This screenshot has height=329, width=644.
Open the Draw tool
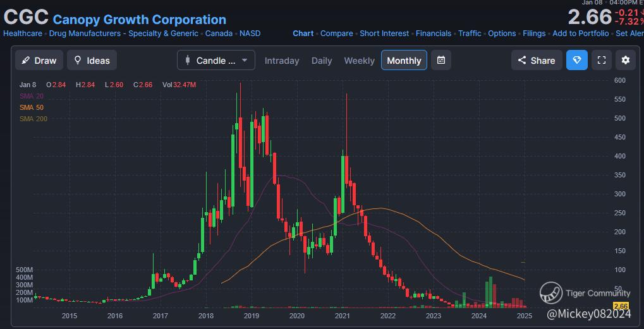[x=39, y=60]
